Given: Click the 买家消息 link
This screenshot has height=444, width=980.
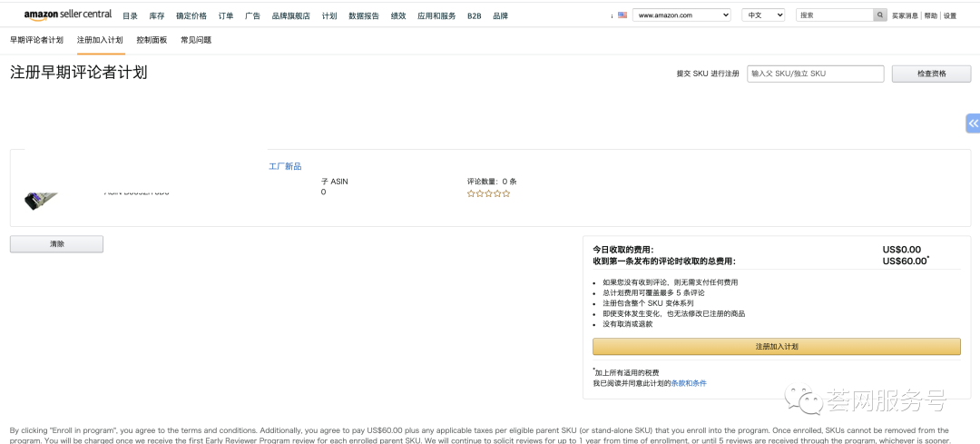Looking at the screenshot, I should (x=905, y=16).
